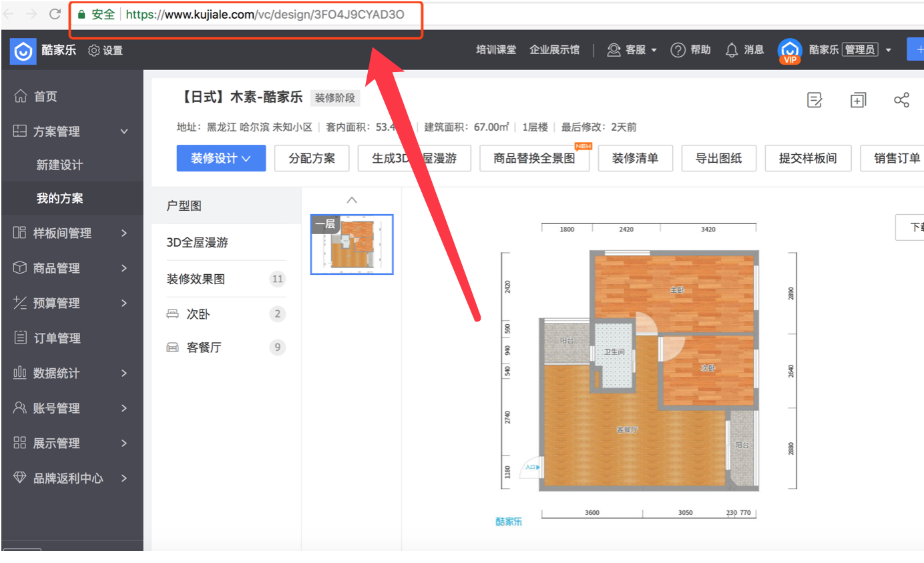
Task: Click the 最后修改：2天前 text
Action: [x=599, y=127]
